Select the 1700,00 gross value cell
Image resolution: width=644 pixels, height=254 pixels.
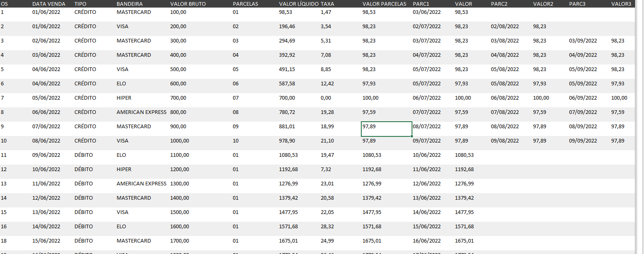[x=180, y=241]
